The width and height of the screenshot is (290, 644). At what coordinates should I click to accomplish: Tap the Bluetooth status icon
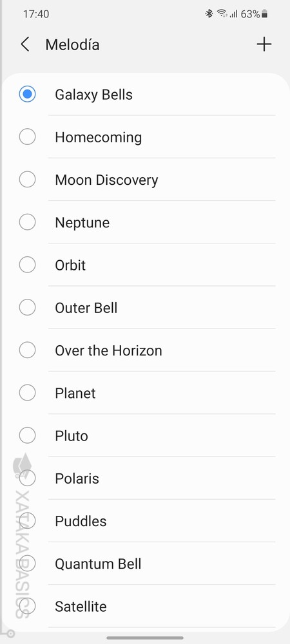(x=209, y=14)
